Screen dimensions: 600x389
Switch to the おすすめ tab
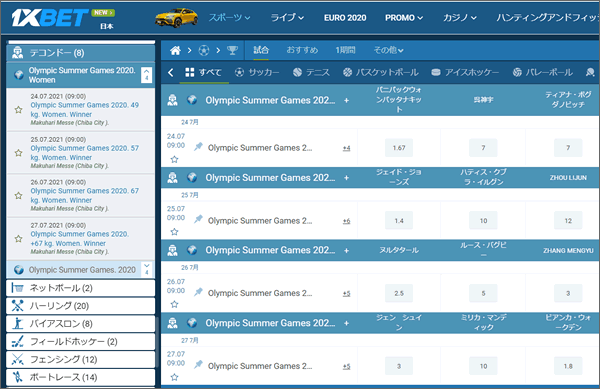pos(302,50)
